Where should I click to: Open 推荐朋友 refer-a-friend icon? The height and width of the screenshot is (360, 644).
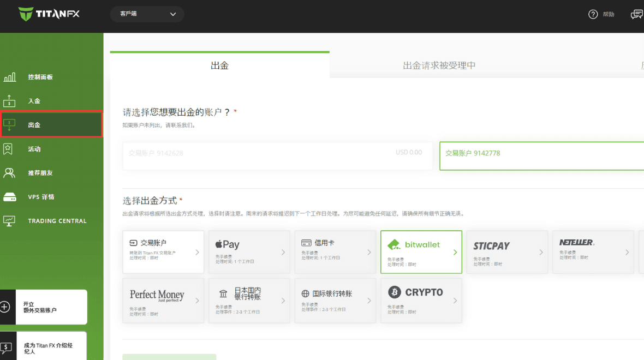[9, 173]
